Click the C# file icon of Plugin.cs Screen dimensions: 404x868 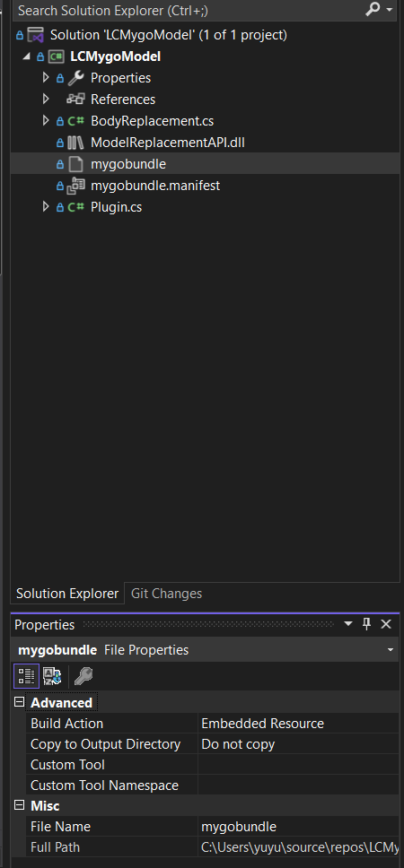(76, 207)
